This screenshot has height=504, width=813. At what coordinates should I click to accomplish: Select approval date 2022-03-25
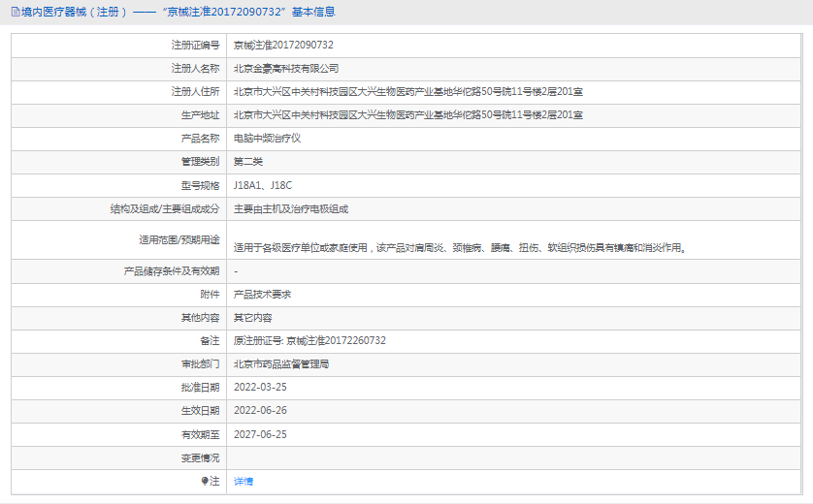260,387
